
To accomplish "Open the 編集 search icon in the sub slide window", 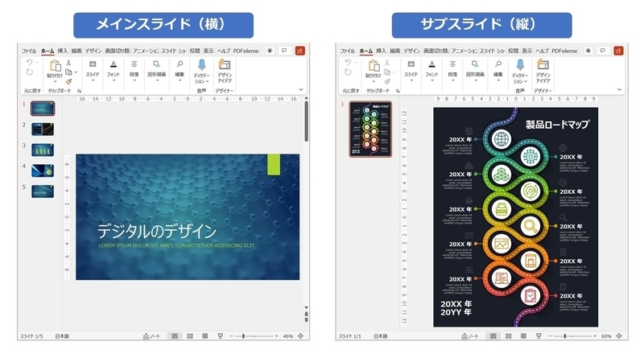I will coord(498,64).
